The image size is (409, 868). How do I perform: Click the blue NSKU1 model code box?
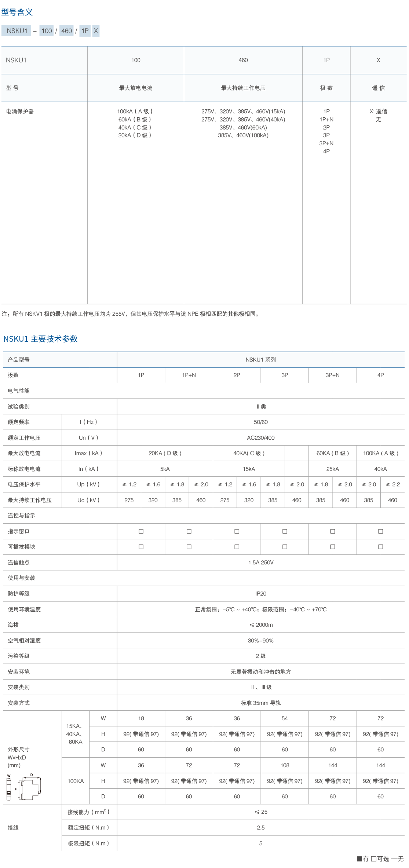(x=16, y=31)
